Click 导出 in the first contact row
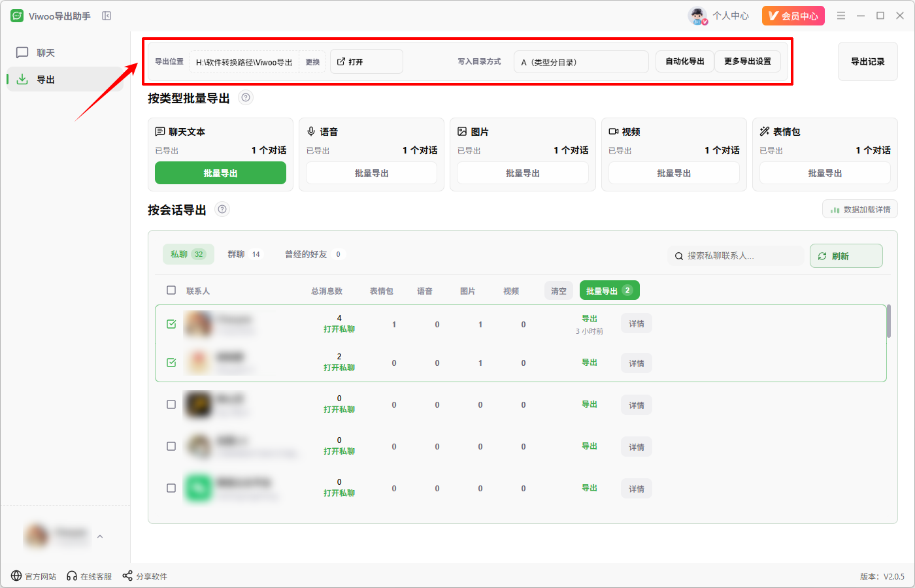The width and height of the screenshot is (915, 588). click(x=590, y=319)
